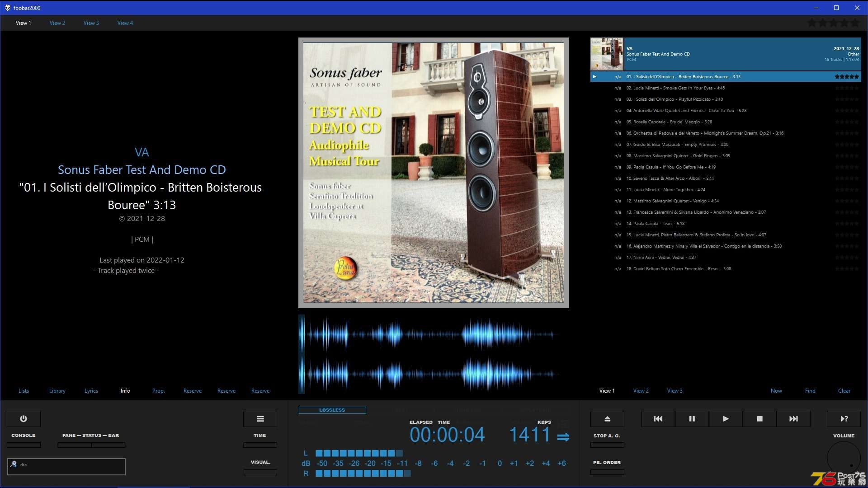Switch to View 2 tab below the playlist

pyautogui.click(x=641, y=391)
